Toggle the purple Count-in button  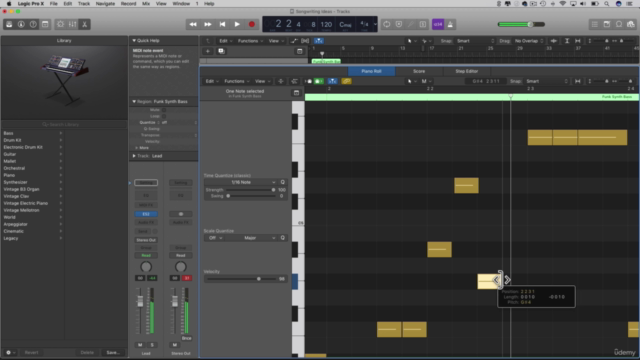pyautogui.click(x=438, y=24)
